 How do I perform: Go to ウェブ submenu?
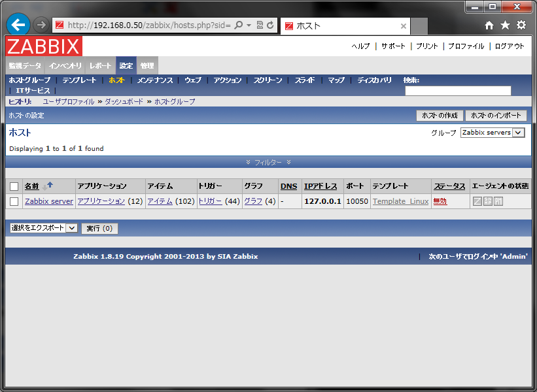click(193, 80)
